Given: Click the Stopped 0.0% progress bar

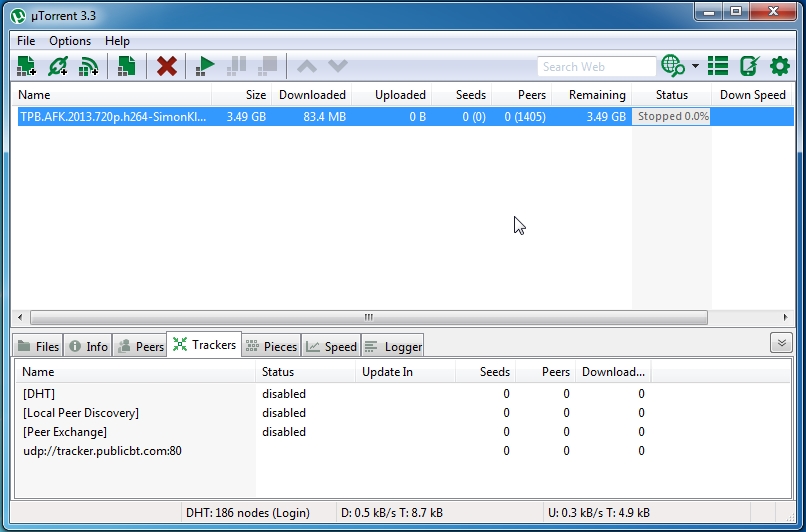Looking at the screenshot, I should pyautogui.click(x=671, y=117).
